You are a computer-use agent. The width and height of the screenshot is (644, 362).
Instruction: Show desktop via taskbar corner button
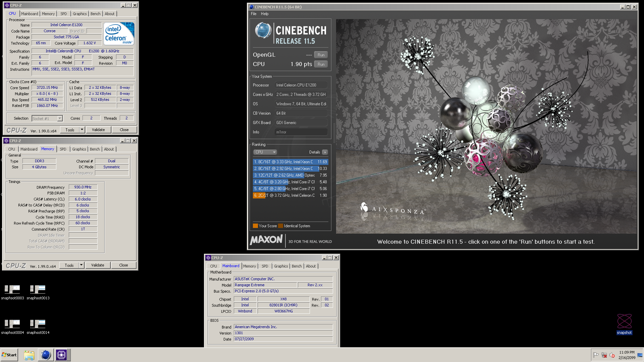(640, 355)
